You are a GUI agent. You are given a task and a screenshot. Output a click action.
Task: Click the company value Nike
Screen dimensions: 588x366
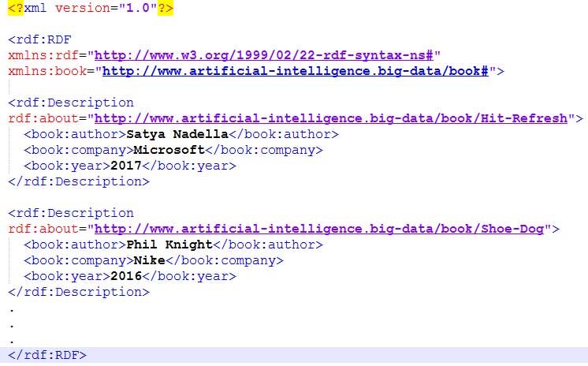(x=149, y=260)
